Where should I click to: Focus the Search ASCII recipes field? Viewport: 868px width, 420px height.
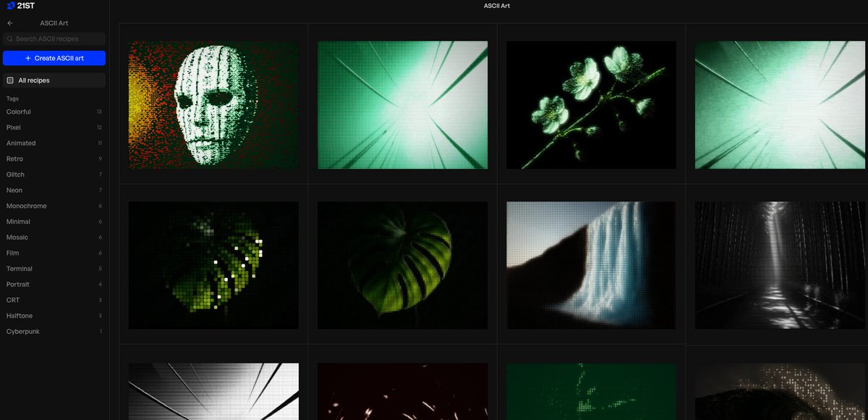[54, 39]
